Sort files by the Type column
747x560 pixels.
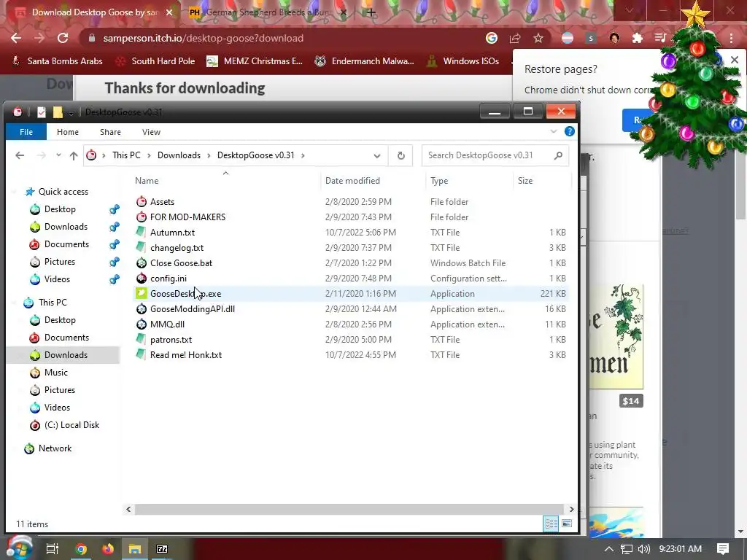click(438, 181)
